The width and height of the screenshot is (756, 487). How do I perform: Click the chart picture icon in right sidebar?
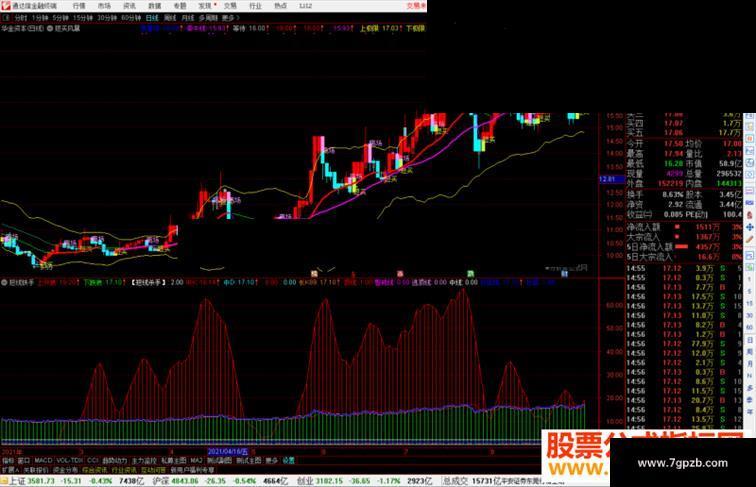750,151
